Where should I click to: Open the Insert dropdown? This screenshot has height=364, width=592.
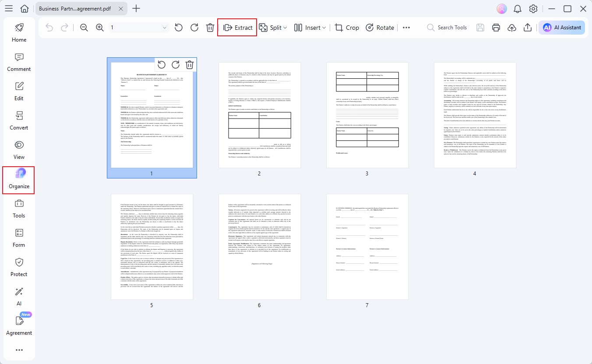click(x=310, y=28)
